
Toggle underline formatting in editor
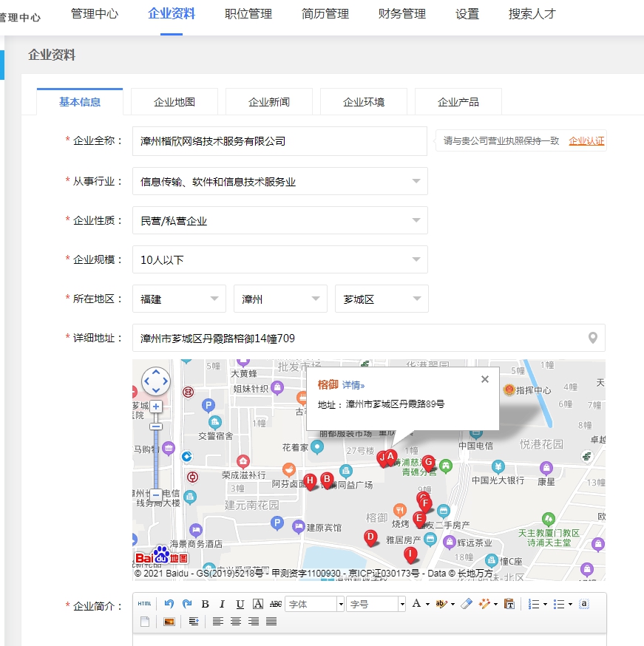240,604
